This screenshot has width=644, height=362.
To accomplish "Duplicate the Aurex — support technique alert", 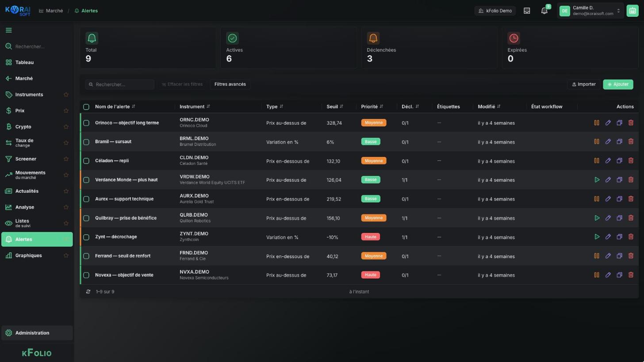I will pyautogui.click(x=620, y=199).
